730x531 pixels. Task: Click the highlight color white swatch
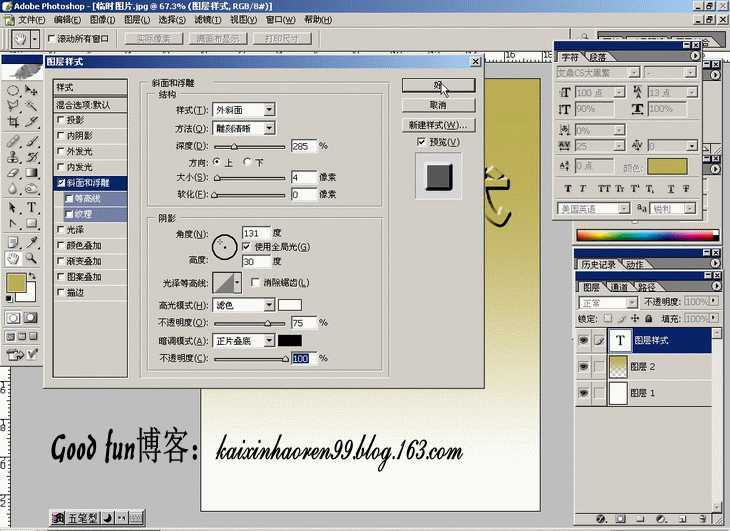coord(290,305)
